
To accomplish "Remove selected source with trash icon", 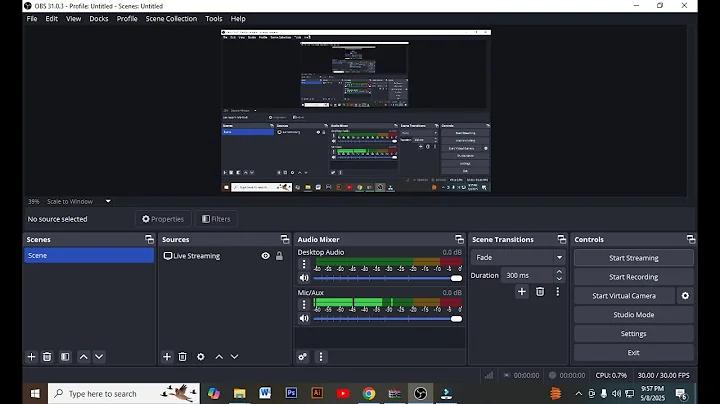I will (182, 357).
